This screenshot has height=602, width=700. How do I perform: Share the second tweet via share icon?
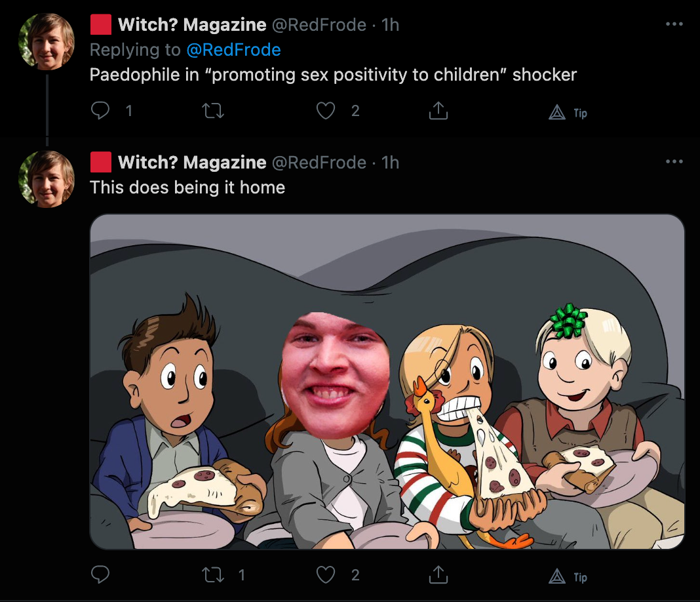pos(438,574)
